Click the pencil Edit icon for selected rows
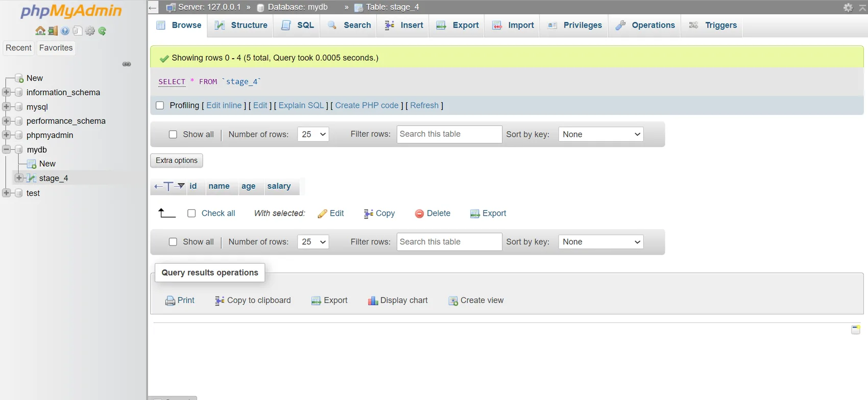This screenshot has width=868, height=400. [x=322, y=214]
